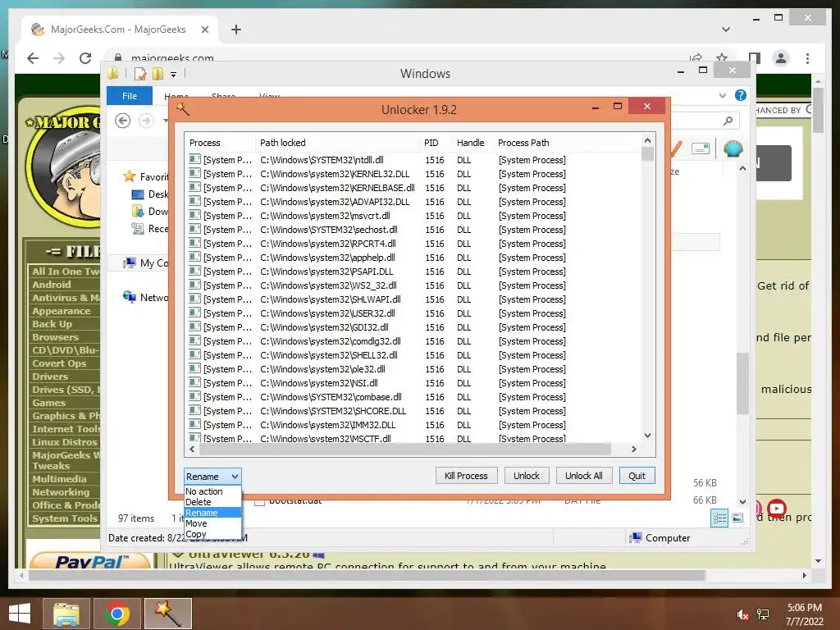The width and height of the screenshot is (840, 630).
Task: Select the ntdll.dll row process icon
Action: (x=194, y=159)
